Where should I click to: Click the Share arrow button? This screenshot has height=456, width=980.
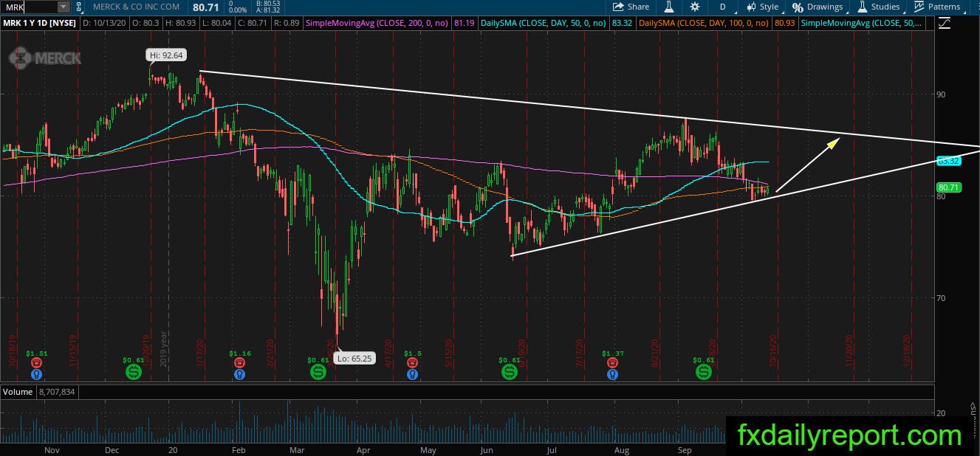point(631,7)
